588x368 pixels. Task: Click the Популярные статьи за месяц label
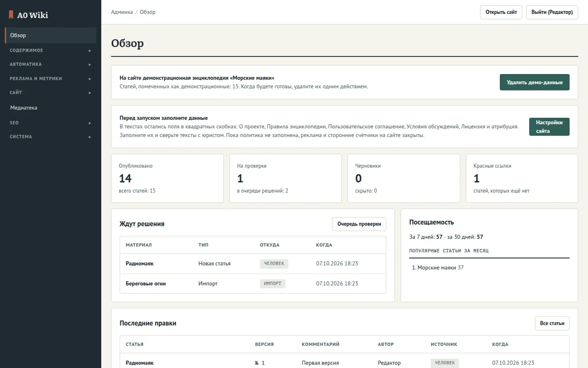(x=449, y=251)
